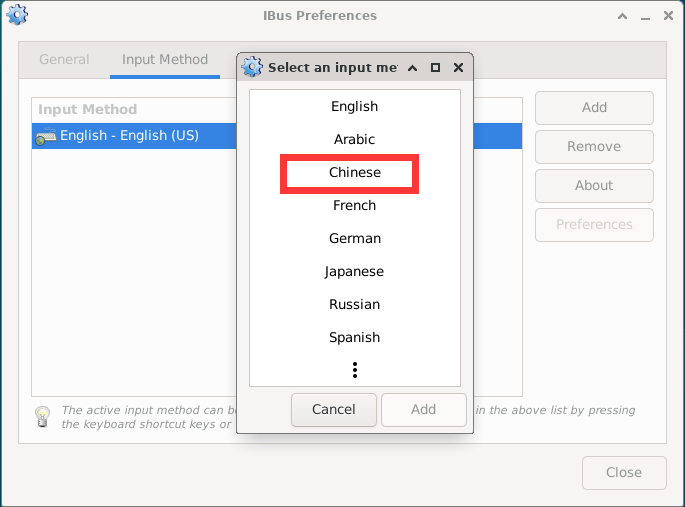Expand more languages via three-dot icon
The width and height of the screenshot is (685, 507).
[x=355, y=370]
